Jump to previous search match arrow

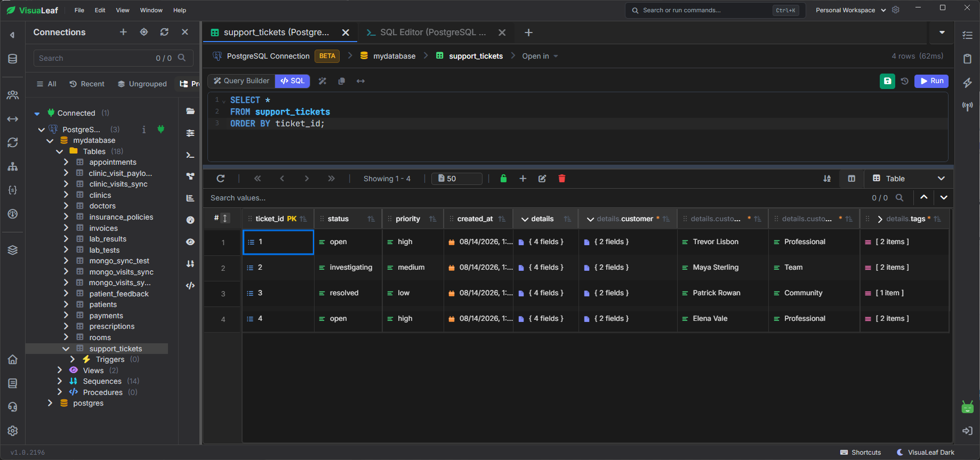[924, 197]
